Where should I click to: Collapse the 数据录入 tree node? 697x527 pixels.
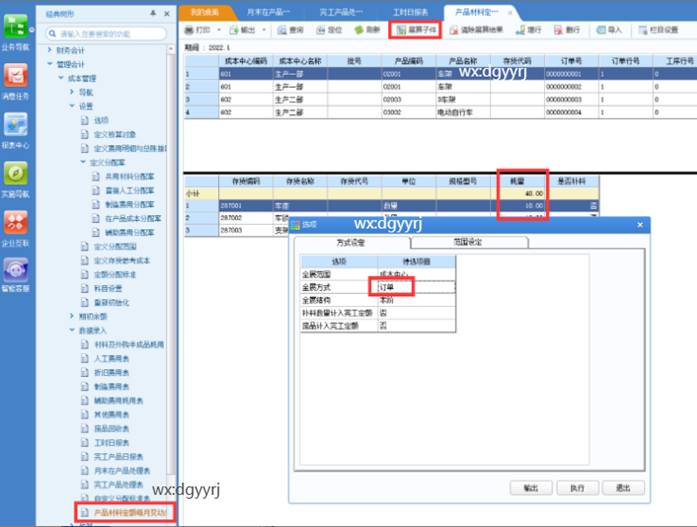(73, 329)
